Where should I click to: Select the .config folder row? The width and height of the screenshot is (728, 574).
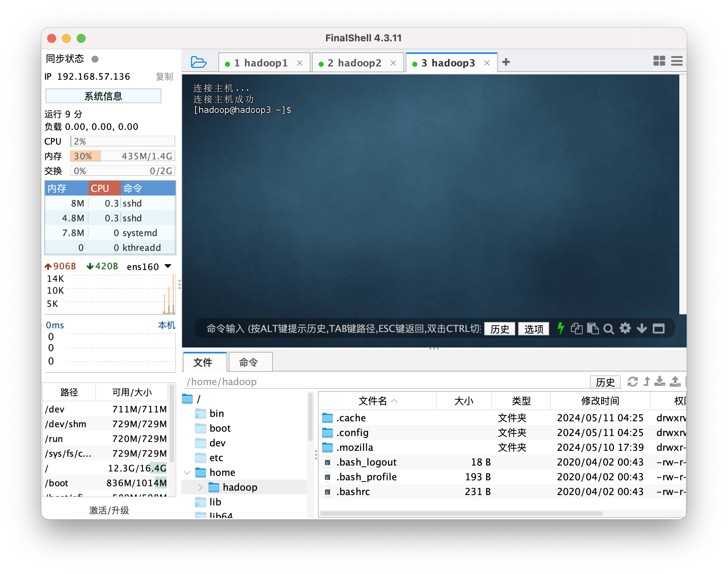(502, 432)
